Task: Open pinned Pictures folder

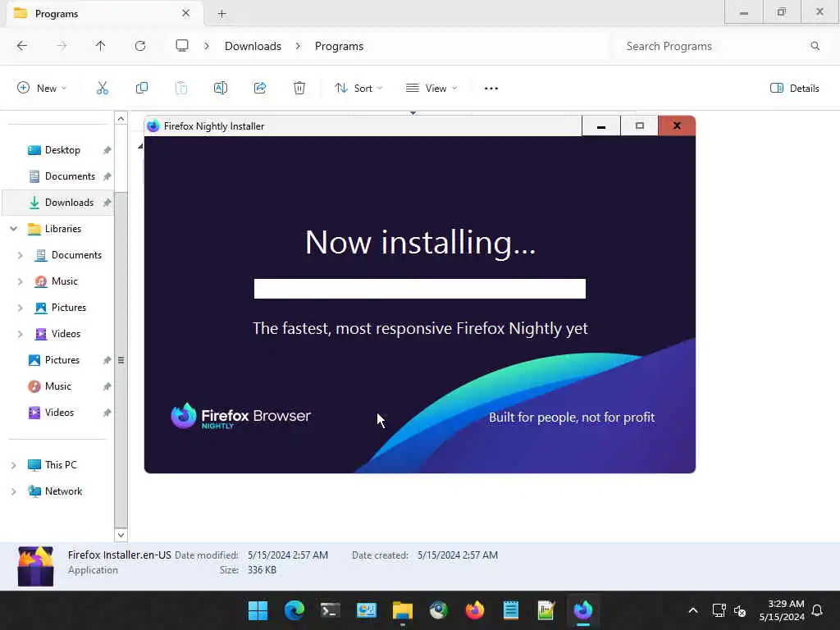Action: pyautogui.click(x=62, y=361)
